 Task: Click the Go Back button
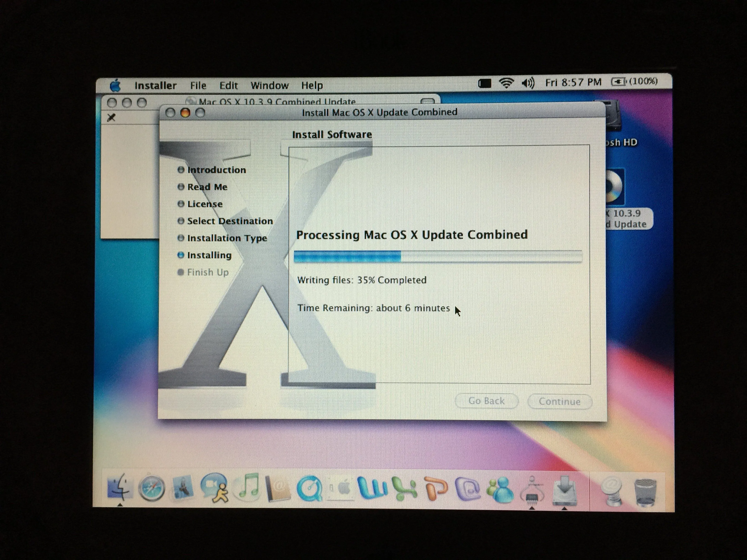[486, 401]
